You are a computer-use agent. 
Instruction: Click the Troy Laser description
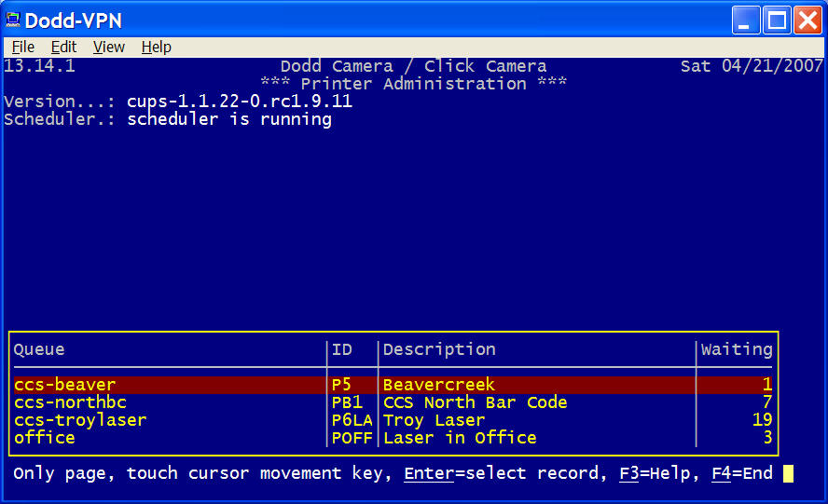tap(434, 420)
